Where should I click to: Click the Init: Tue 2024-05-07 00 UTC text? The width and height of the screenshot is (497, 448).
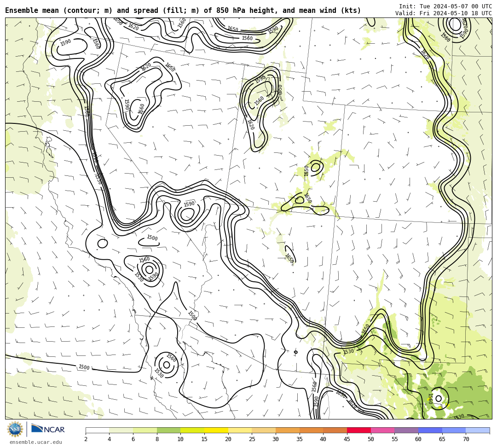(445, 6)
